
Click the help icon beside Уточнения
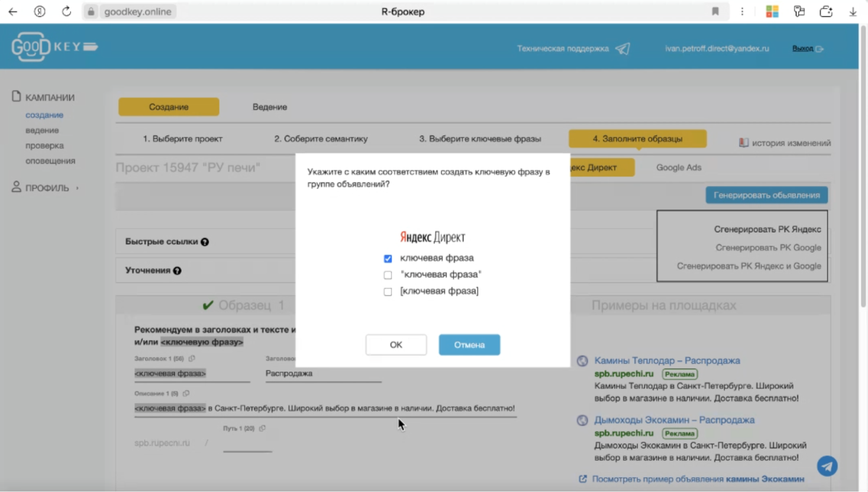point(177,271)
